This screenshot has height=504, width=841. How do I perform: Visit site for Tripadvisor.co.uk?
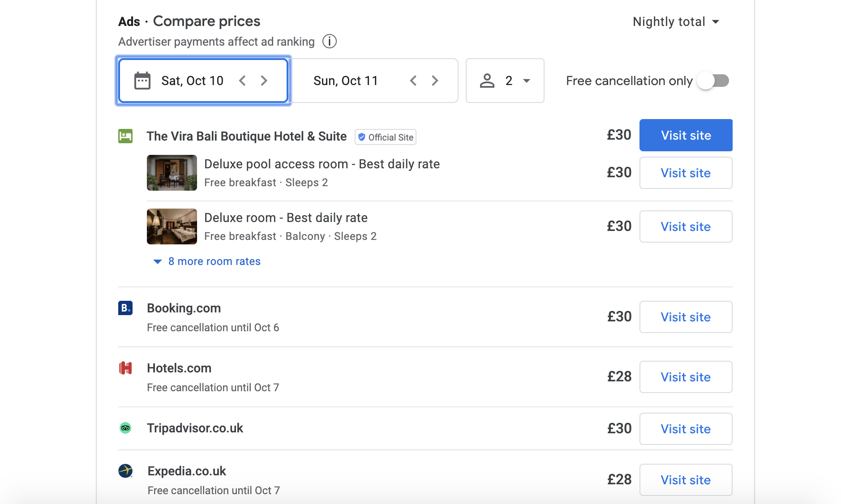pyautogui.click(x=686, y=429)
